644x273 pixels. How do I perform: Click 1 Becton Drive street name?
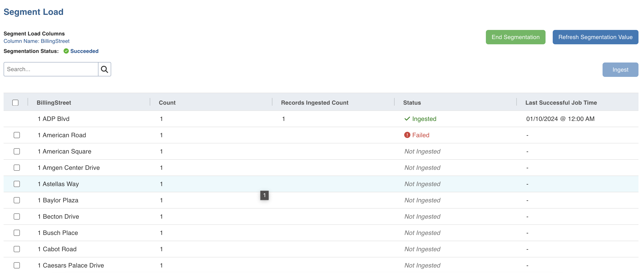pos(58,216)
